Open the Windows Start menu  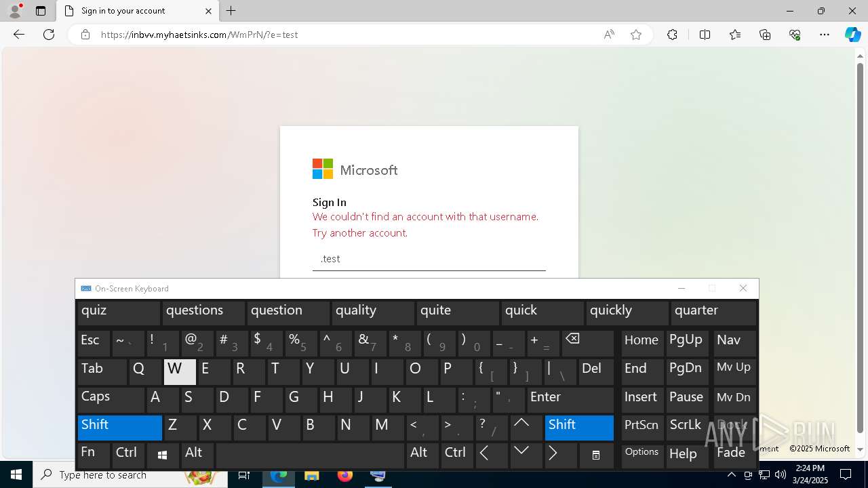click(x=16, y=474)
